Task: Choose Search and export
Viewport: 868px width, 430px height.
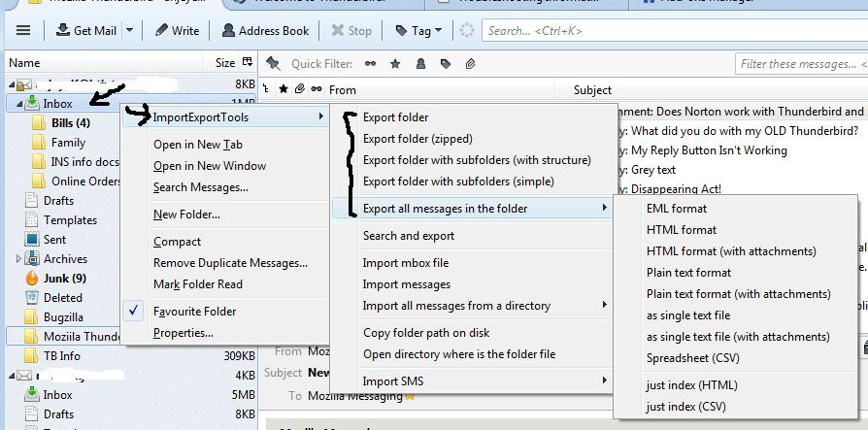Action: point(409,236)
